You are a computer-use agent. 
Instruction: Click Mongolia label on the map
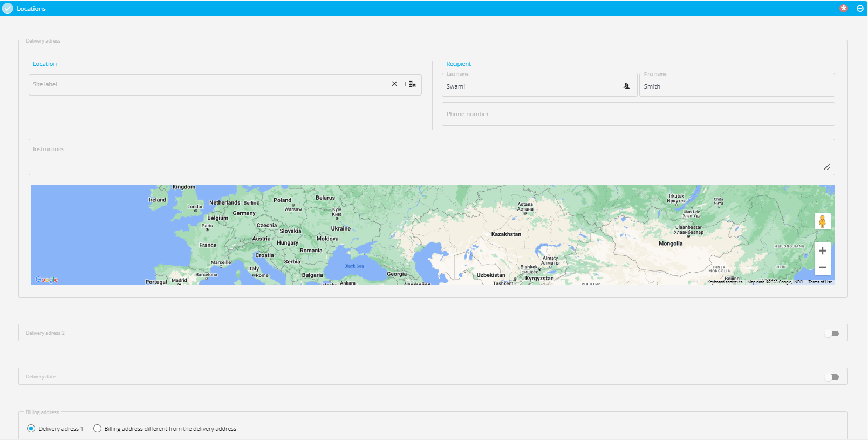[671, 243]
